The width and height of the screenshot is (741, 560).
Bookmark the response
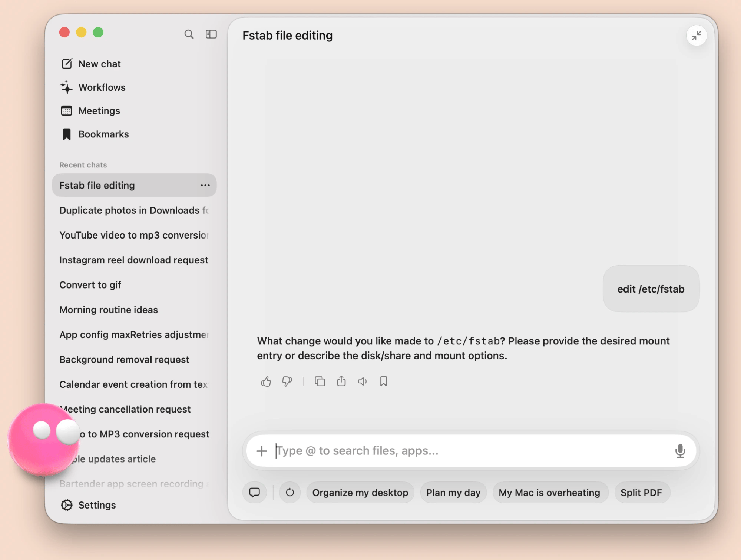[383, 381]
